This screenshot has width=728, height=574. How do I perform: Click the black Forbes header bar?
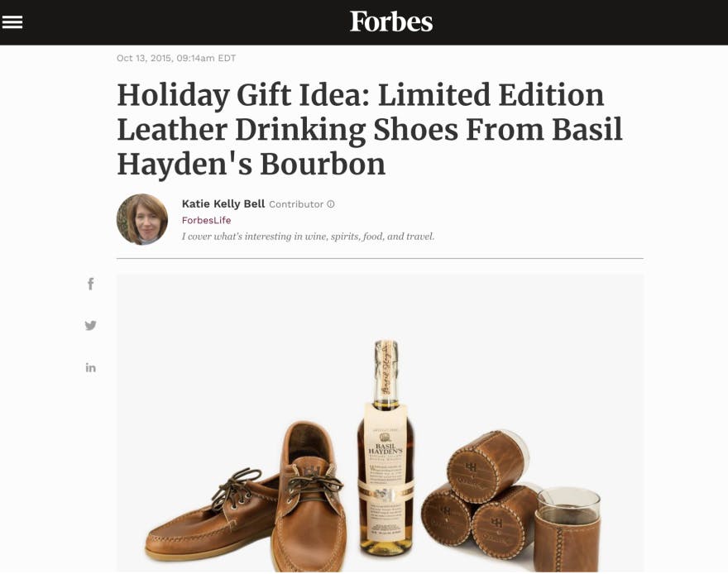pyautogui.click(x=364, y=22)
